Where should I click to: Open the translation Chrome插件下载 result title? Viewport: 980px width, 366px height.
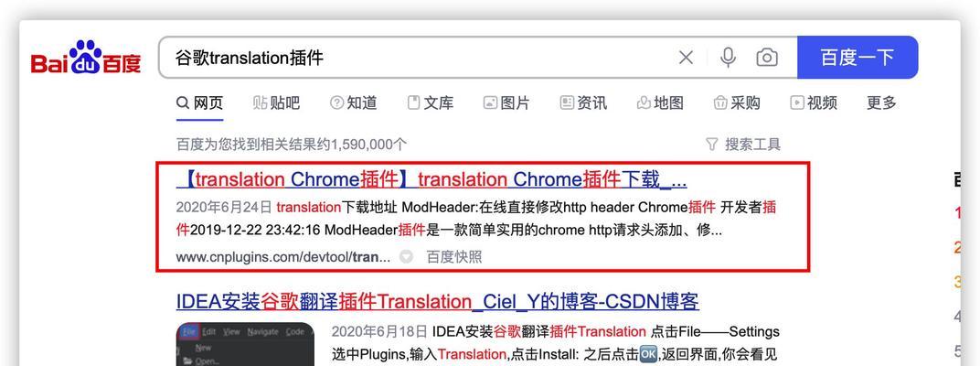pyautogui.click(x=431, y=179)
